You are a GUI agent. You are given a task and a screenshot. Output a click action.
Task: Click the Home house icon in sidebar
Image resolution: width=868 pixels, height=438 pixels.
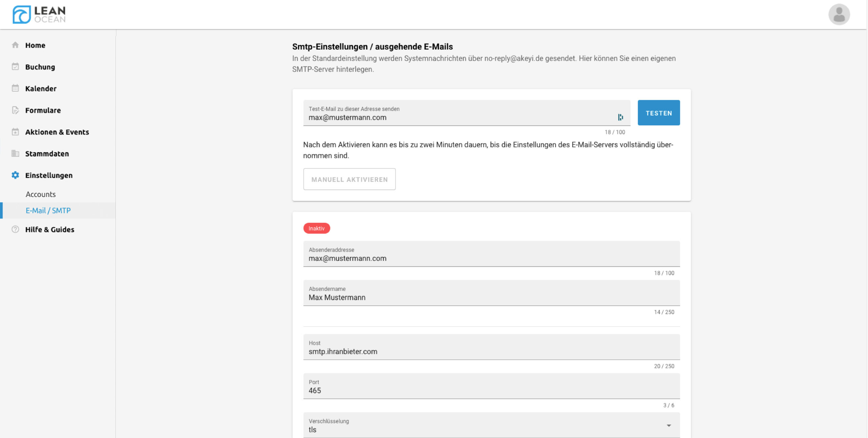[15, 45]
